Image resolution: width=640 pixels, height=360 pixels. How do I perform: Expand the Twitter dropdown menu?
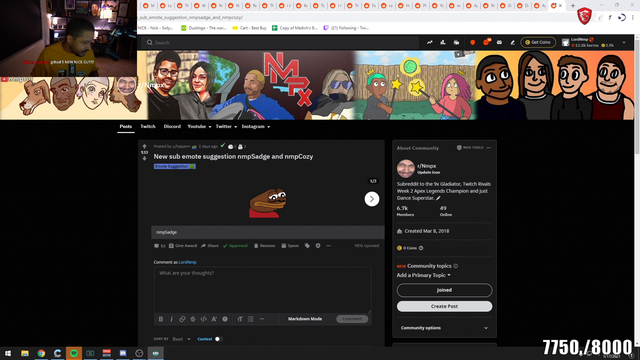coord(226,127)
